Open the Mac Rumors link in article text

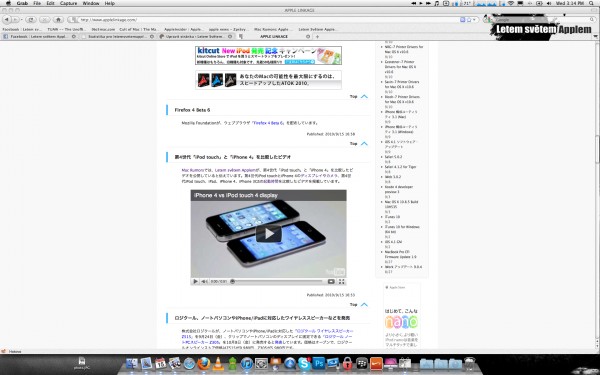pos(192,170)
